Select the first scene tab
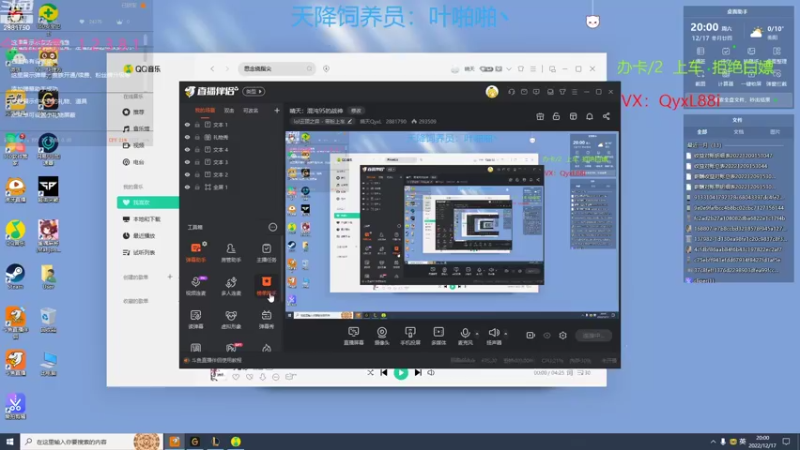 pyautogui.click(x=205, y=110)
